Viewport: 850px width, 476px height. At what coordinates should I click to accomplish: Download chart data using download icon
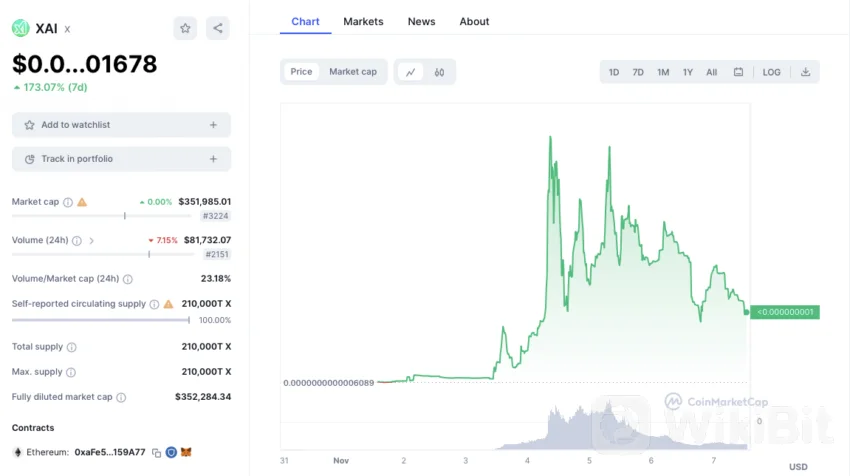click(x=805, y=72)
